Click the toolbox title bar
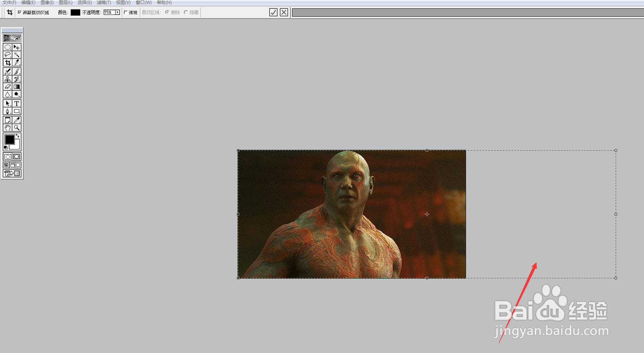This screenshot has height=353, width=644. coord(12,30)
